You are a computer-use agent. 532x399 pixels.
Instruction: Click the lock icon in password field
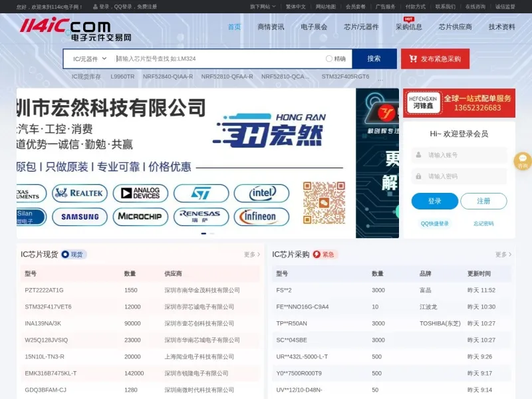(419, 176)
